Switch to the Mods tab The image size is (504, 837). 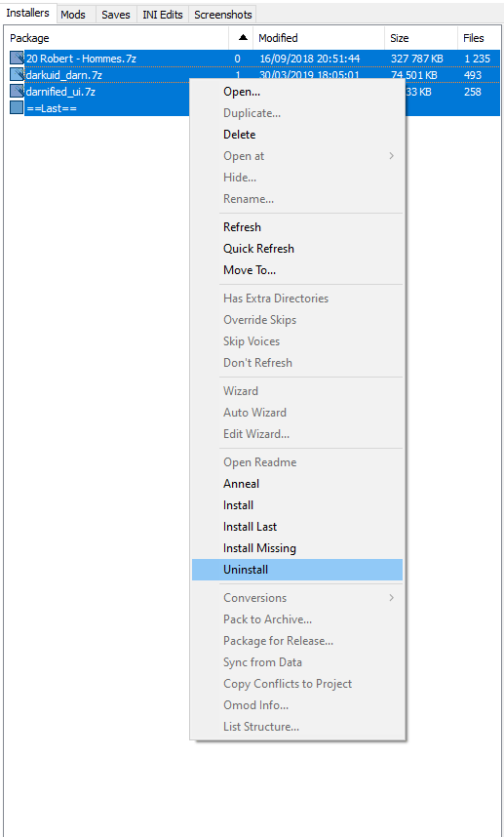tap(73, 15)
